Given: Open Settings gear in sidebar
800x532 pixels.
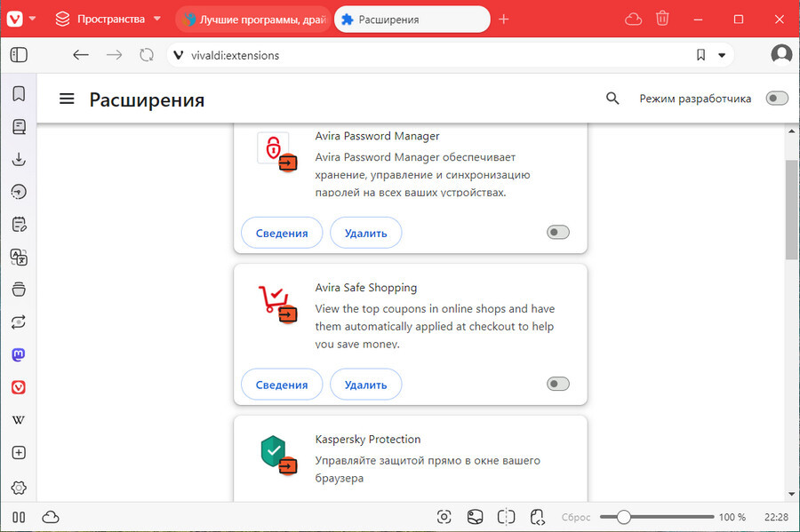Looking at the screenshot, I should coord(19,488).
